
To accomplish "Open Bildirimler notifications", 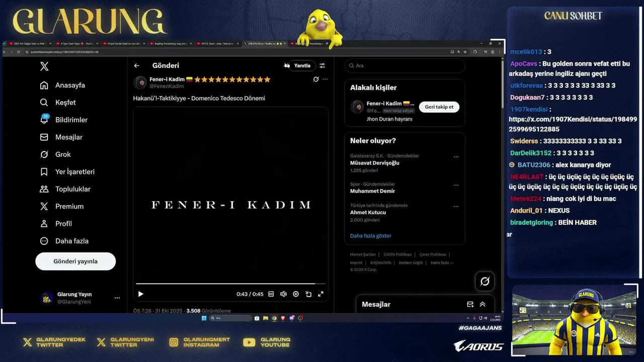I will click(x=64, y=120).
